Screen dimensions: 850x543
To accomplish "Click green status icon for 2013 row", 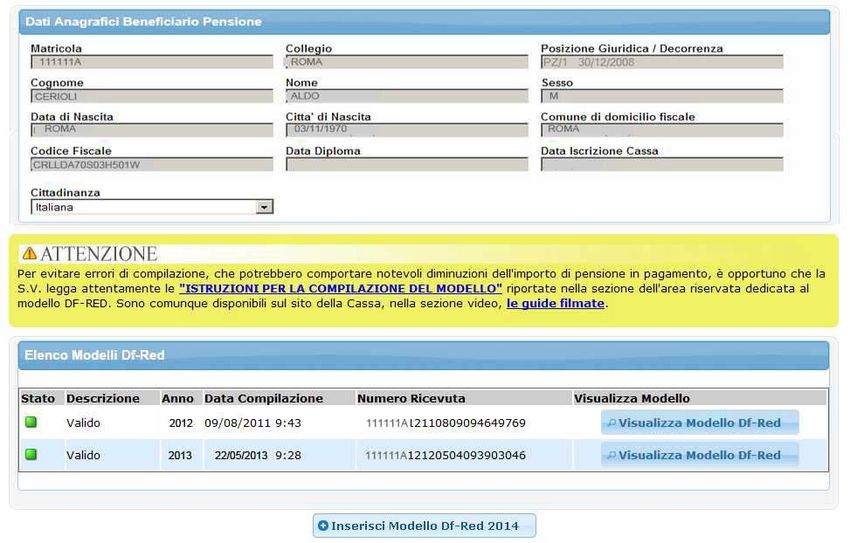I will (31, 455).
